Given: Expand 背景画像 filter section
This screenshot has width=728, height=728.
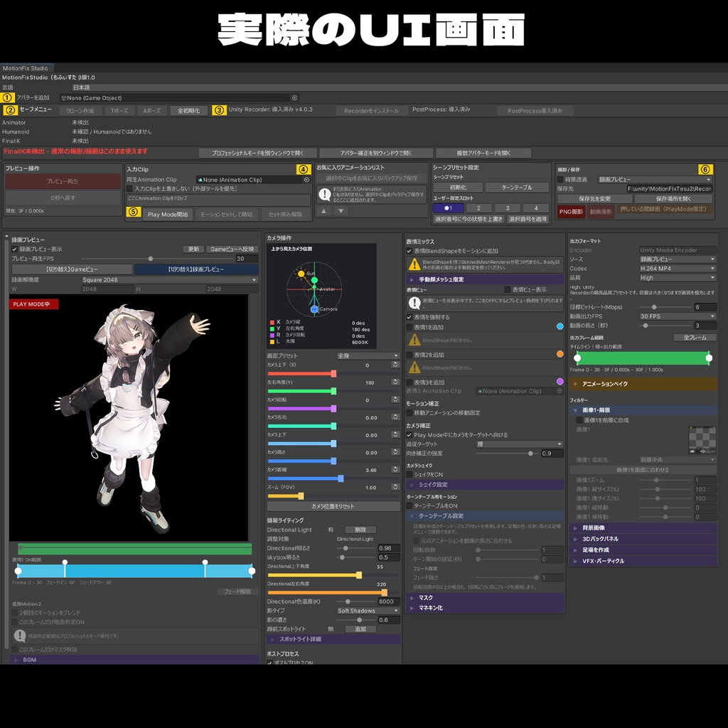Looking at the screenshot, I should pyautogui.click(x=643, y=528).
